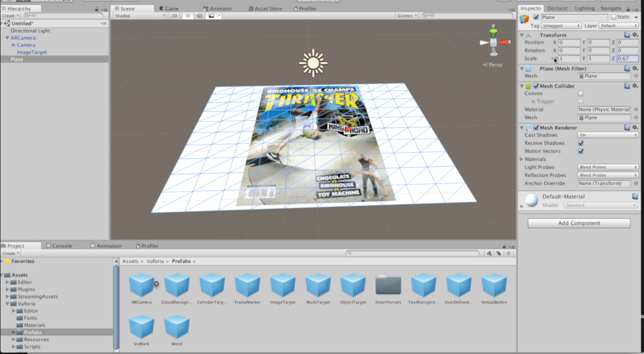
Task: Toggle scene lighting with the sun icon
Action: point(188,15)
